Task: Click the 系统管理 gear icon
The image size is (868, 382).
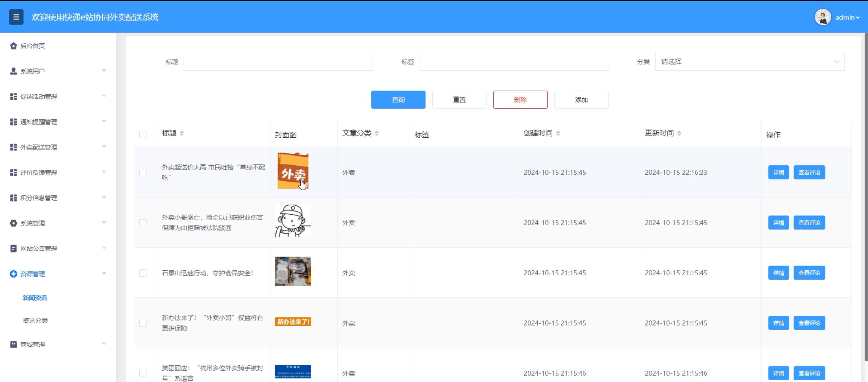Action: click(x=13, y=223)
